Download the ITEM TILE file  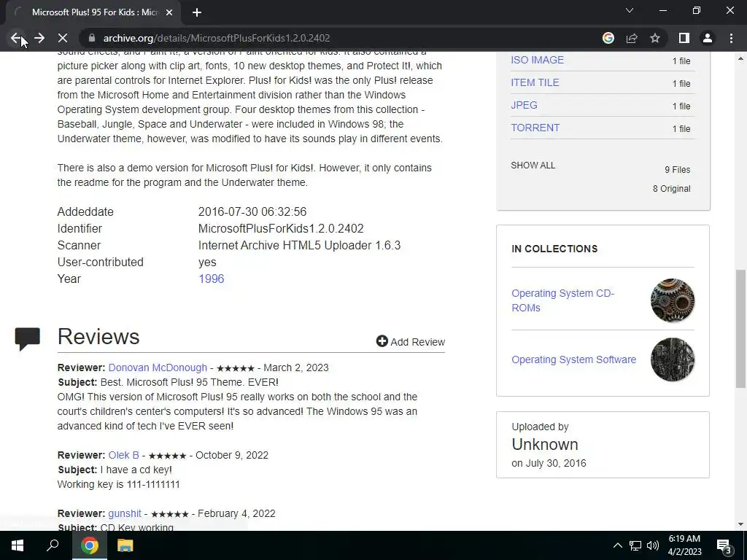535,82
